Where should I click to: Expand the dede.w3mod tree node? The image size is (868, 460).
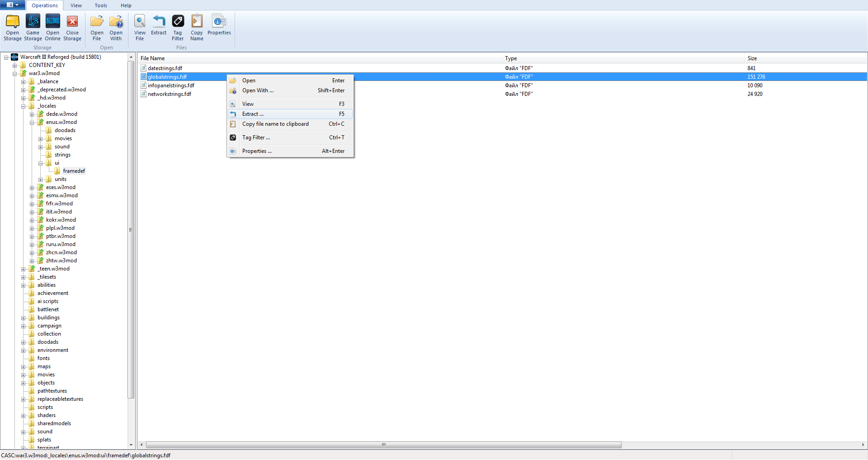(x=32, y=114)
